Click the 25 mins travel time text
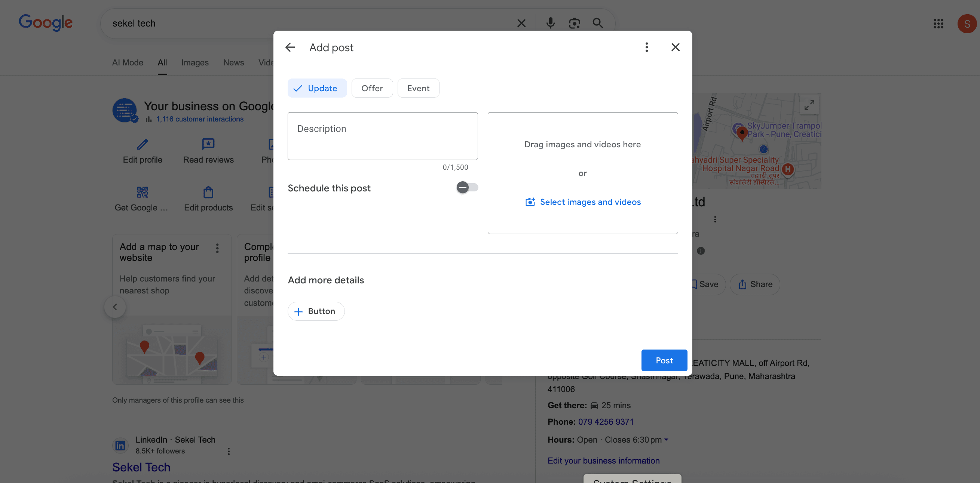Viewport: 980px width, 483px height. (616, 405)
